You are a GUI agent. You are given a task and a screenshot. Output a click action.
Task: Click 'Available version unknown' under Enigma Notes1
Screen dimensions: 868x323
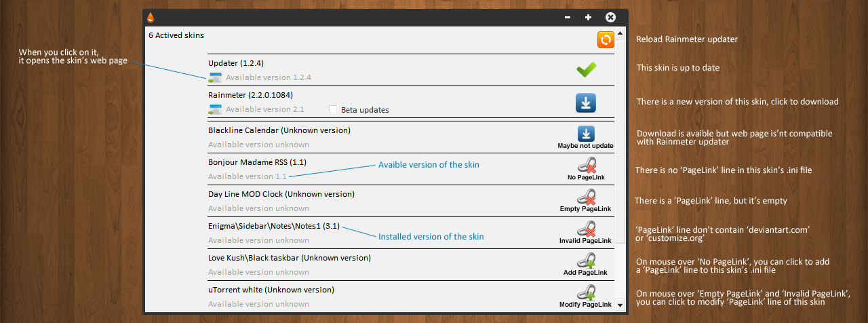pos(258,240)
